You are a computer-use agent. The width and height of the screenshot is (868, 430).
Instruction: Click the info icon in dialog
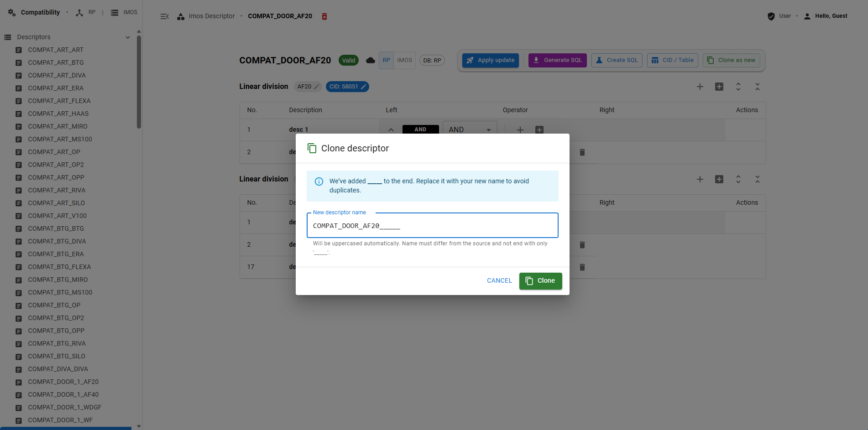pos(319,181)
